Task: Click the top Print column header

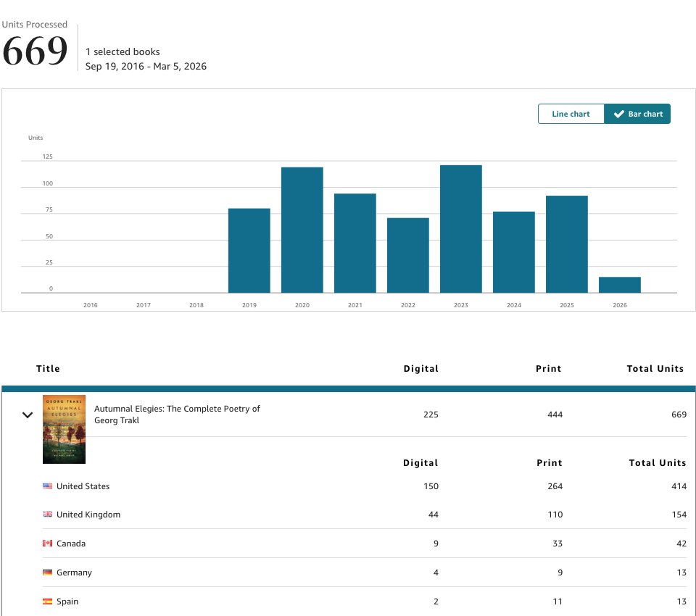Action: pyautogui.click(x=548, y=368)
